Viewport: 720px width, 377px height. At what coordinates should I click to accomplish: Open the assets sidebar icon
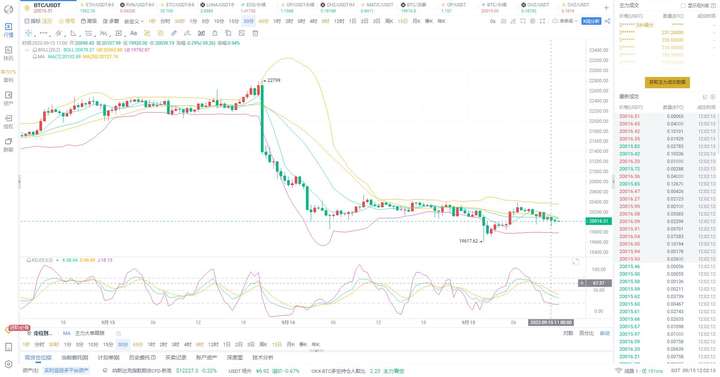[x=8, y=98]
